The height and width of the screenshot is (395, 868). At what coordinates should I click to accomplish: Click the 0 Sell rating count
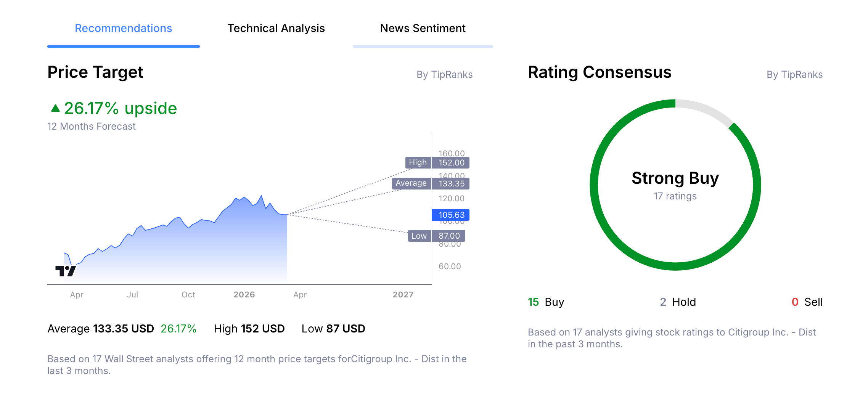tap(807, 302)
